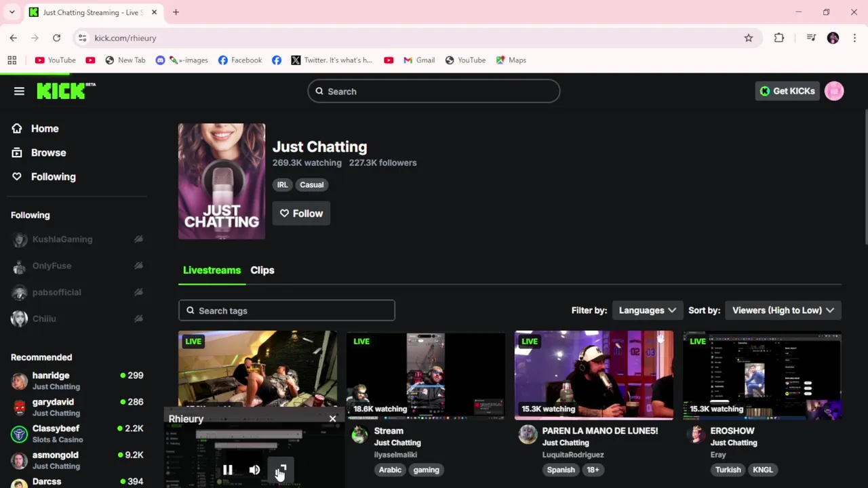This screenshot has width=868, height=488.
Task: Open the Gmail bookmark
Action: pos(419,60)
